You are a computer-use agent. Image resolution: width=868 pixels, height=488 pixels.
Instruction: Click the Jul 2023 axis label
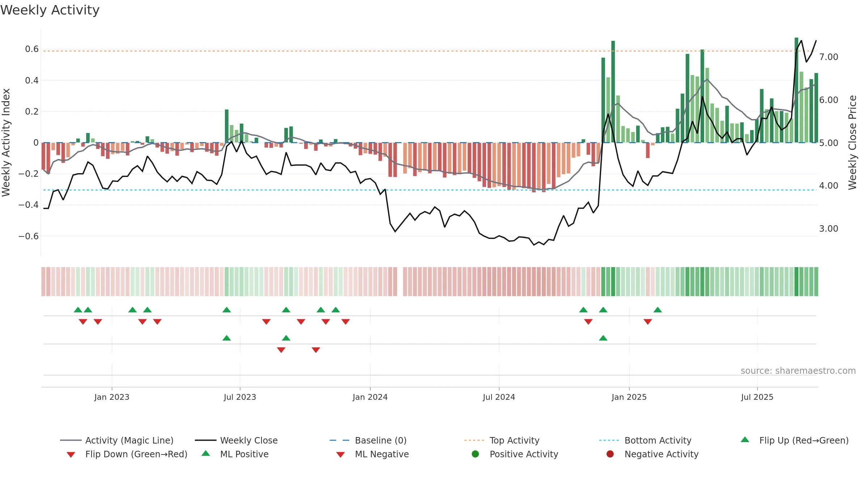240,397
